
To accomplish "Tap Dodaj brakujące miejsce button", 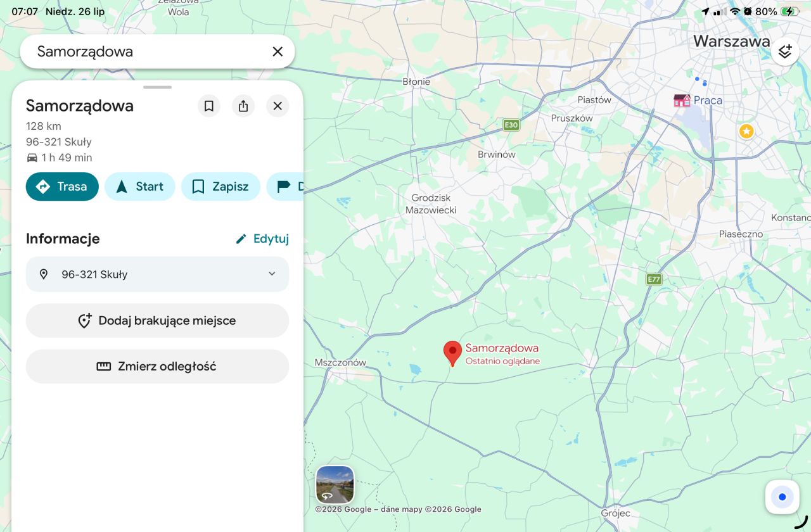I will point(157,320).
